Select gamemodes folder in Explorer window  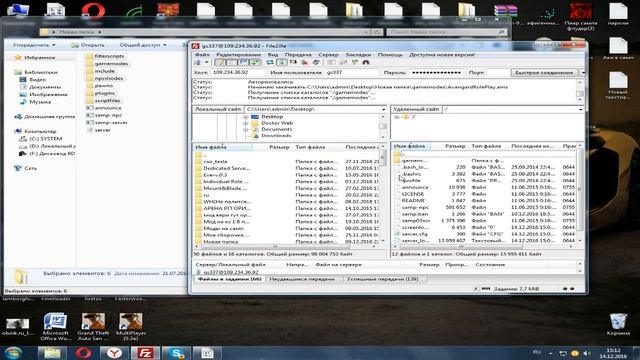point(107,64)
